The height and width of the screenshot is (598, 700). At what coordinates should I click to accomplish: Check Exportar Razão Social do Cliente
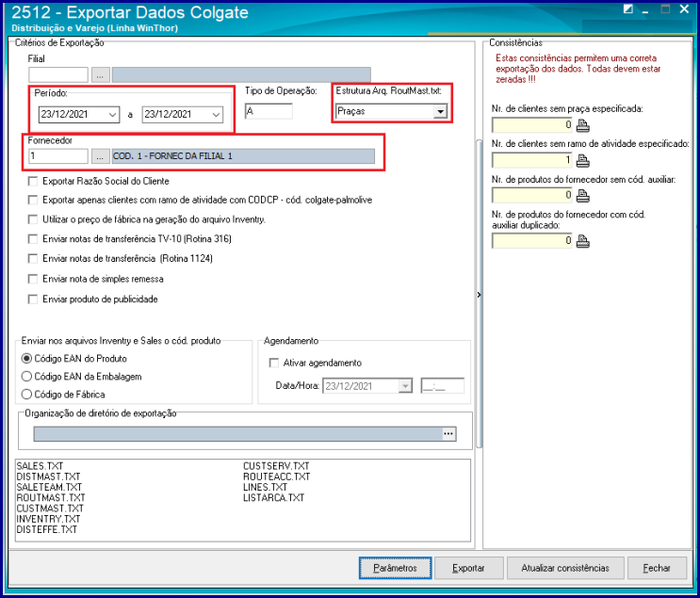(x=33, y=181)
